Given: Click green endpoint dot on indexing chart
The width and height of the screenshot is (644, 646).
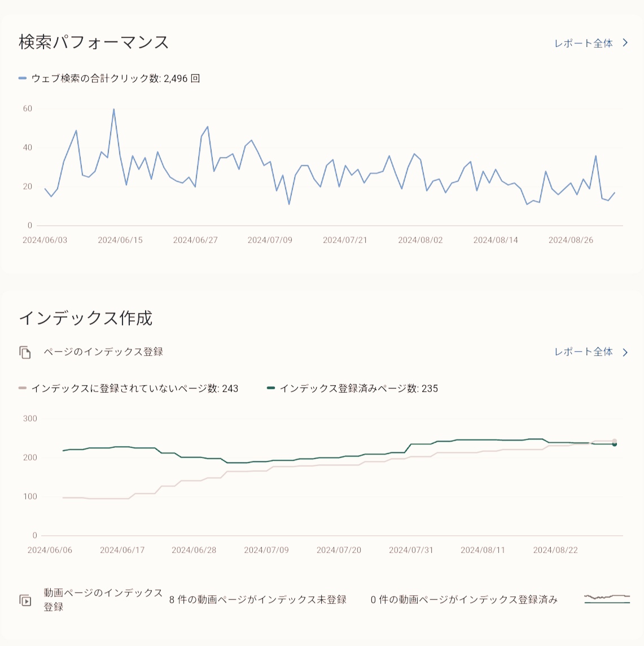Looking at the screenshot, I should [615, 444].
